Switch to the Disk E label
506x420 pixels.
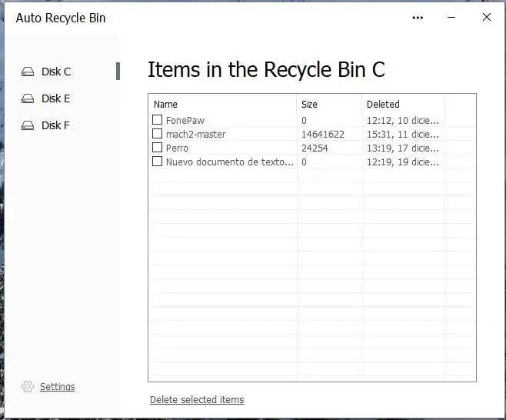coord(56,98)
